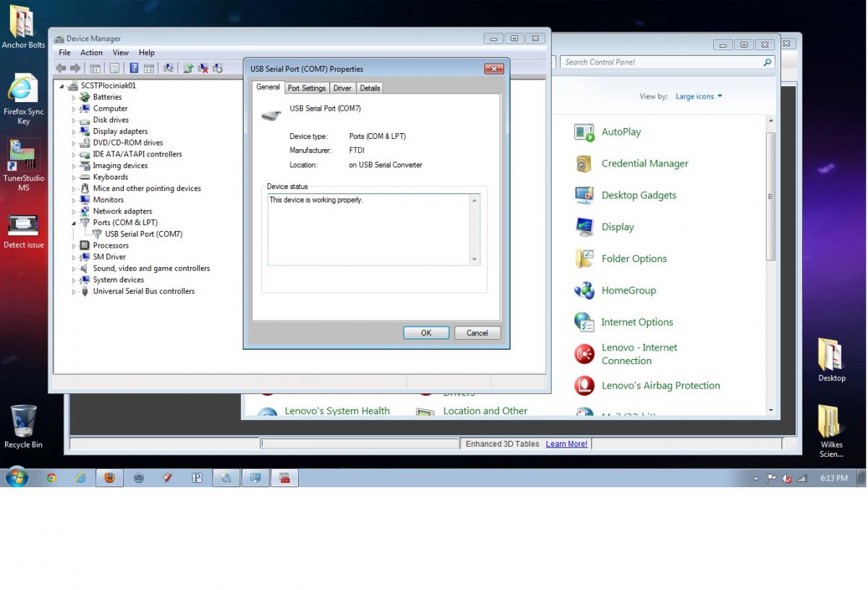
Task: Open the Folder Options icon
Action: point(584,258)
